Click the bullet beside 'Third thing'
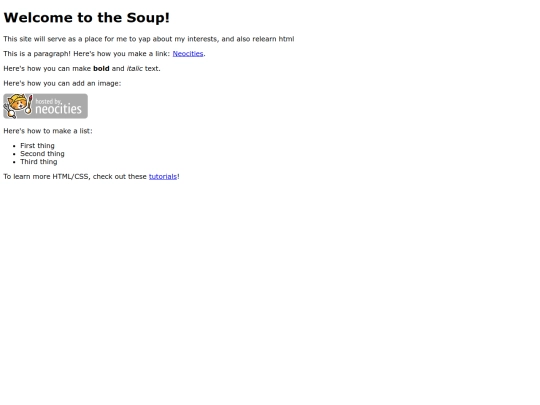 pyautogui.click(x=14, y=162)
